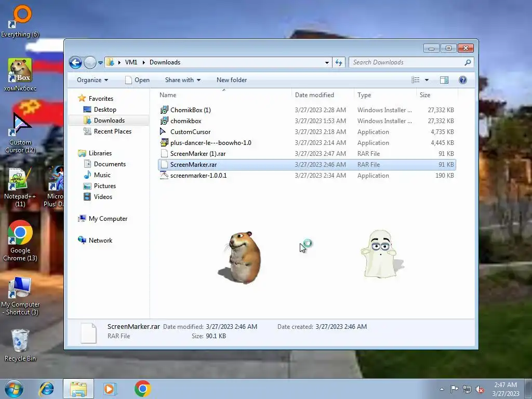The height and width of the screenshot is (399, 532).
Task: Open My Computer - Shortcut (3) icon
Action: coord(20,296)
